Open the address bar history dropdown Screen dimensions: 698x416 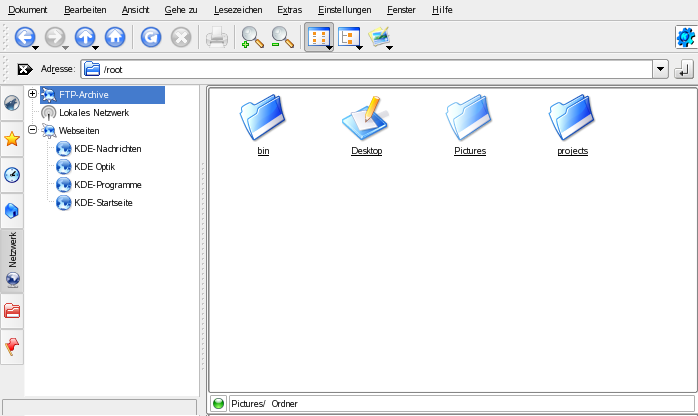[660, 69]
